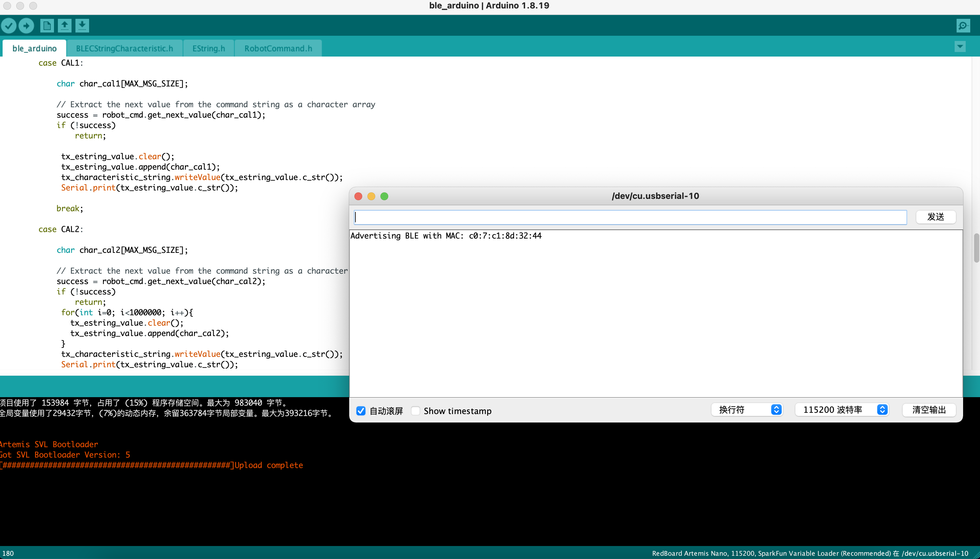Enable the Show timestamp checkbox
Viewport: 980px width, 559px height.
(x=415, y=411)
